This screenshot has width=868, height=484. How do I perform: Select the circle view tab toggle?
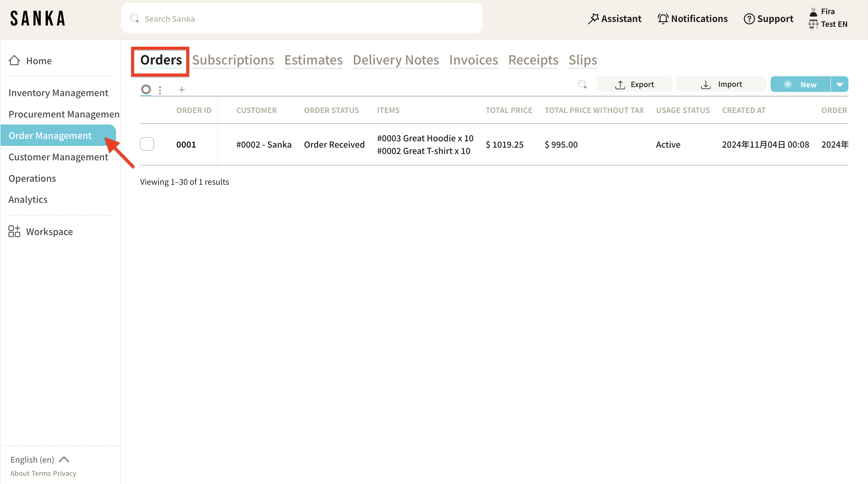click(x=146, y=89)
